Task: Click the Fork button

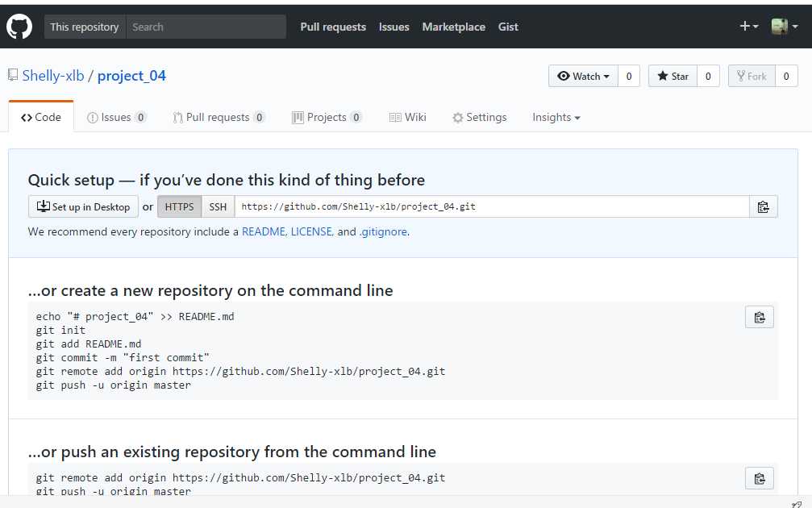Action: pos(752,76)
